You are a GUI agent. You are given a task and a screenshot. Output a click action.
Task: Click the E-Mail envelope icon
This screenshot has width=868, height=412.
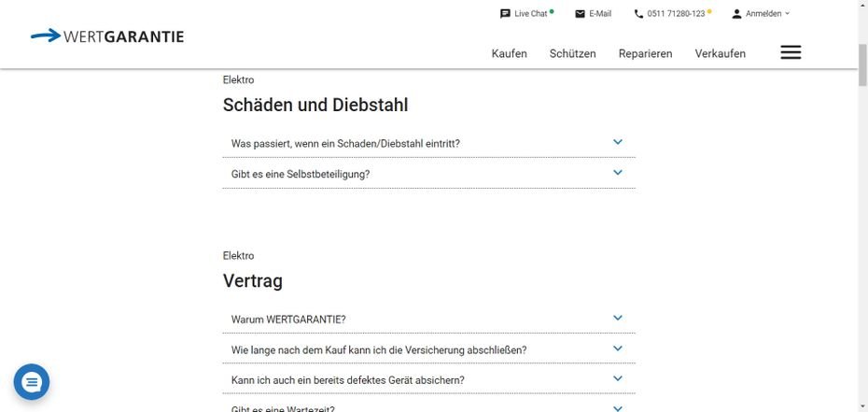coord(580,14)
